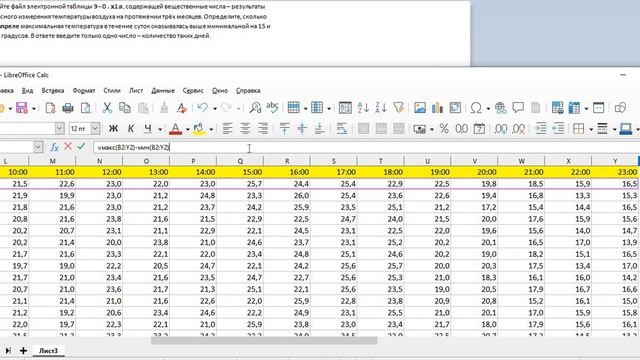The width and height of the screenshot is (640, 360).
Task: Toggle center vertically alignment
Action: pos(302,129)
